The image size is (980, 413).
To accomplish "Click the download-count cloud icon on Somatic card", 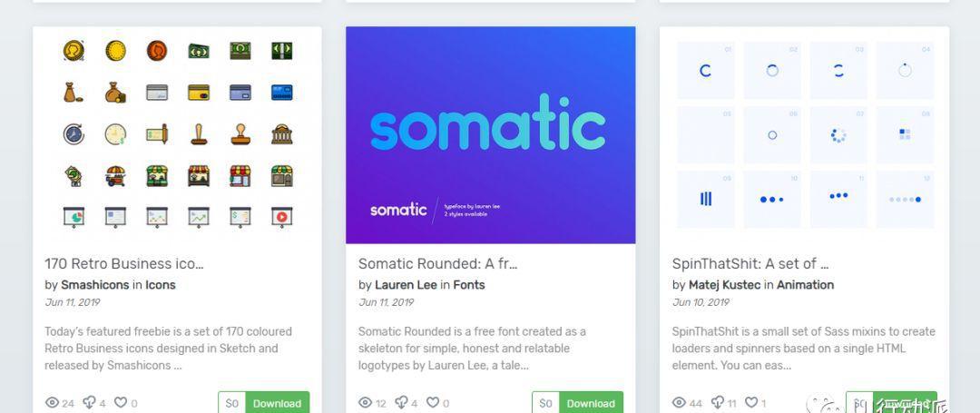I will click(402, 402).
